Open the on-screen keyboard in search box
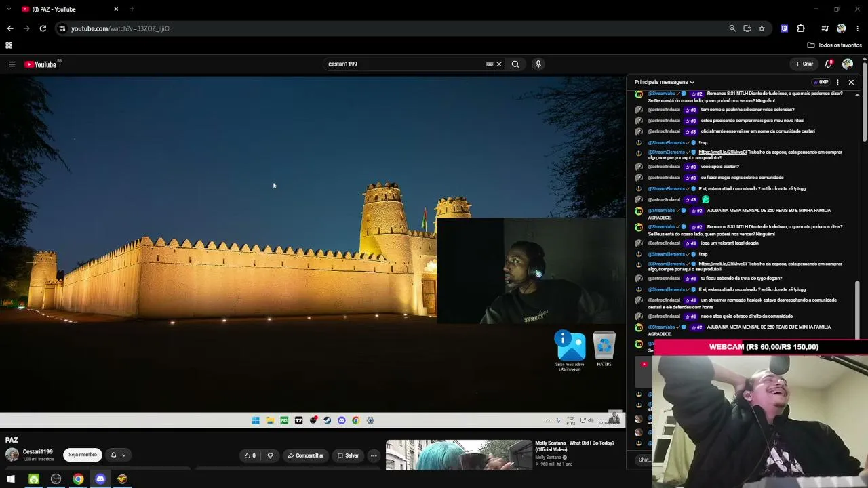 click(x=490, y=64)
